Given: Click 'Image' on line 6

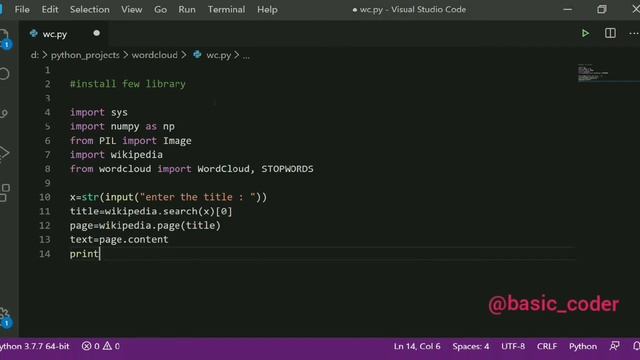Looking at the screenshot, I should click(177, 141).
